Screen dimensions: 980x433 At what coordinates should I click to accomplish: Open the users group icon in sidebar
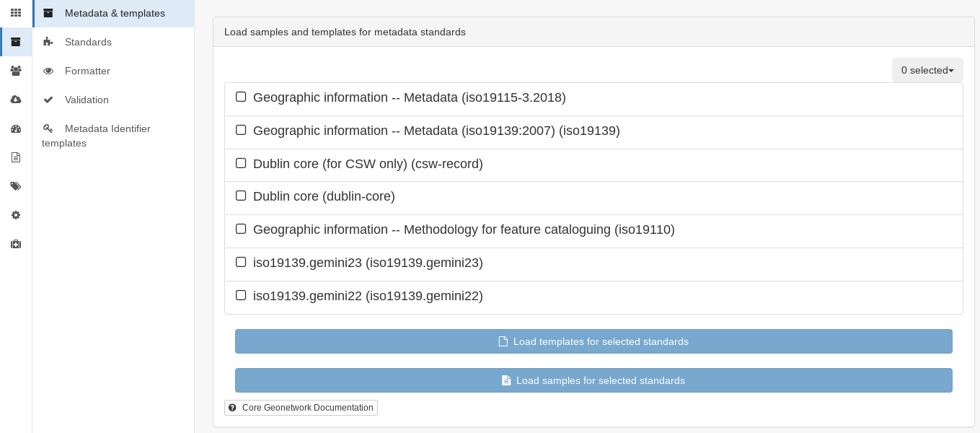pos(16,71)
